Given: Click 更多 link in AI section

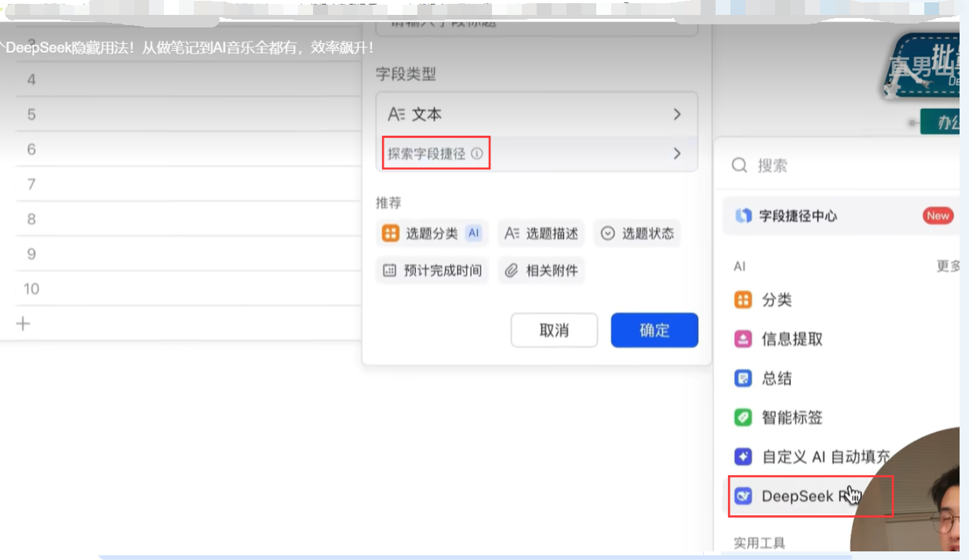Looking at the screenshot, I should tap(948, 266).
